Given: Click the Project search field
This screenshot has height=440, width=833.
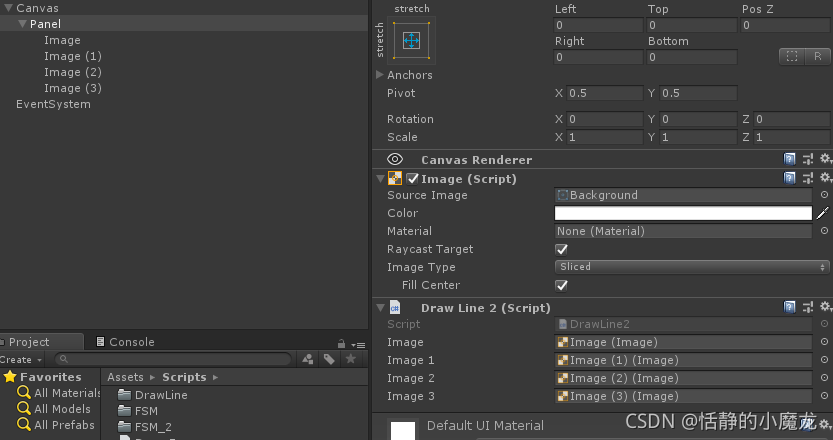Looking at the screenshot, I should (173, 359).
